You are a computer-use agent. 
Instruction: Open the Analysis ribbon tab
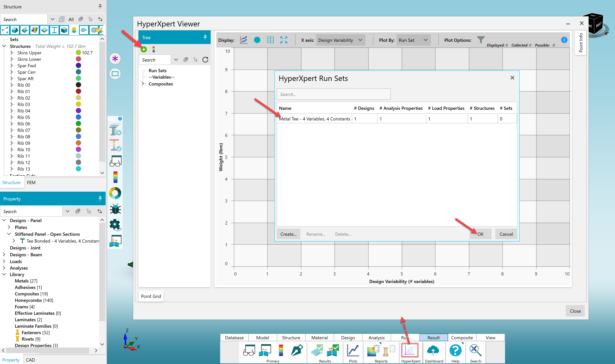pos(376,338)
